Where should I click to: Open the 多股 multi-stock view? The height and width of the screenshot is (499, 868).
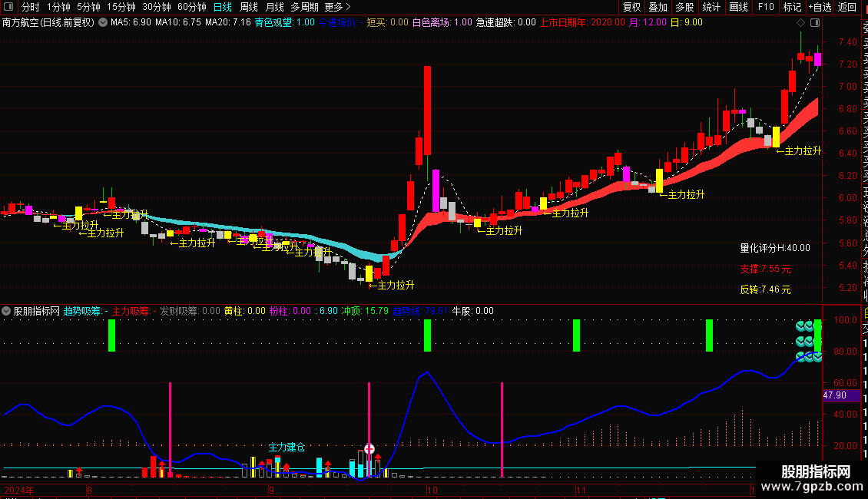pos(684,7)
